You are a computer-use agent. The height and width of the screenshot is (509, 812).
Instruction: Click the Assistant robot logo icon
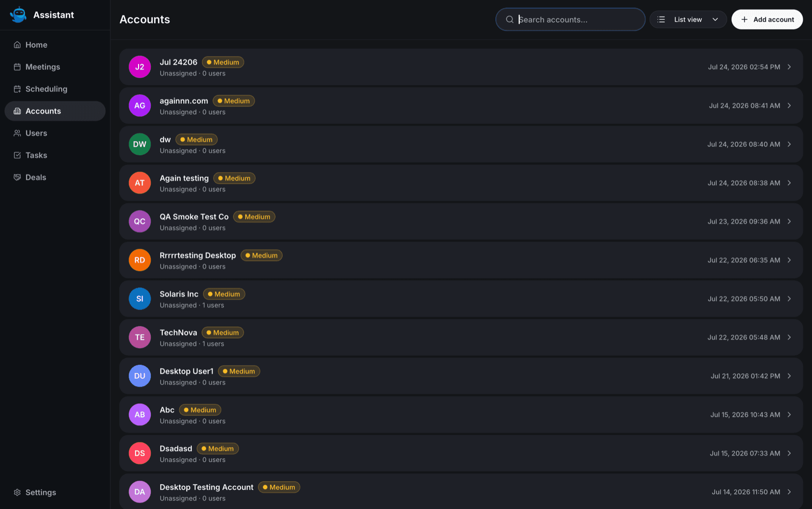pyautogui.click(x=18, y=15)
